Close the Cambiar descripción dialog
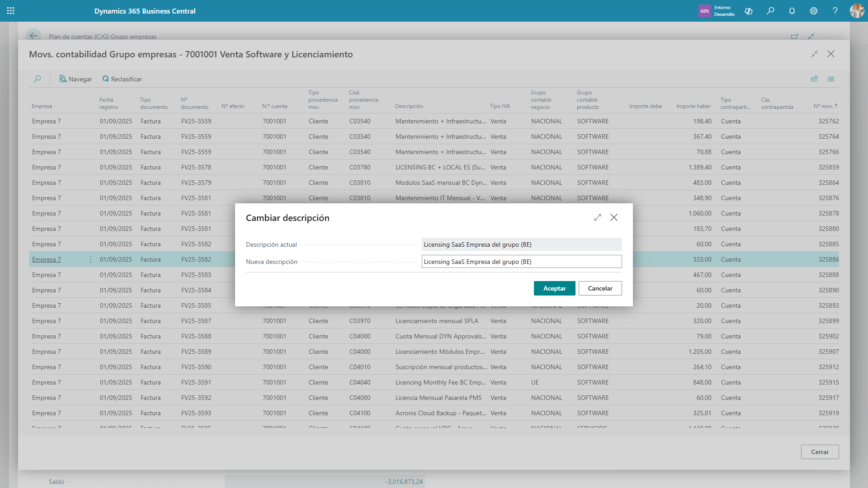The image size is (868, 488). click(x=614, y=217)
